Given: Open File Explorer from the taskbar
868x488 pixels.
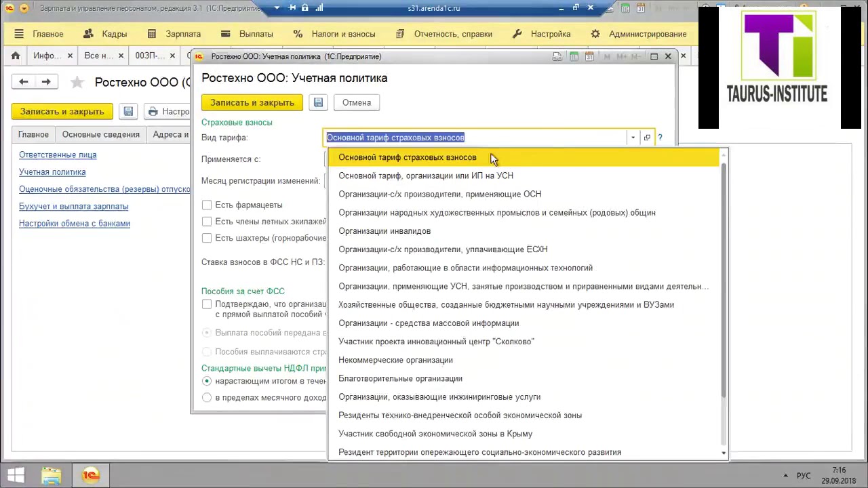Looking at the screenshot, I should pyautogui.click(x=52, y=476).
